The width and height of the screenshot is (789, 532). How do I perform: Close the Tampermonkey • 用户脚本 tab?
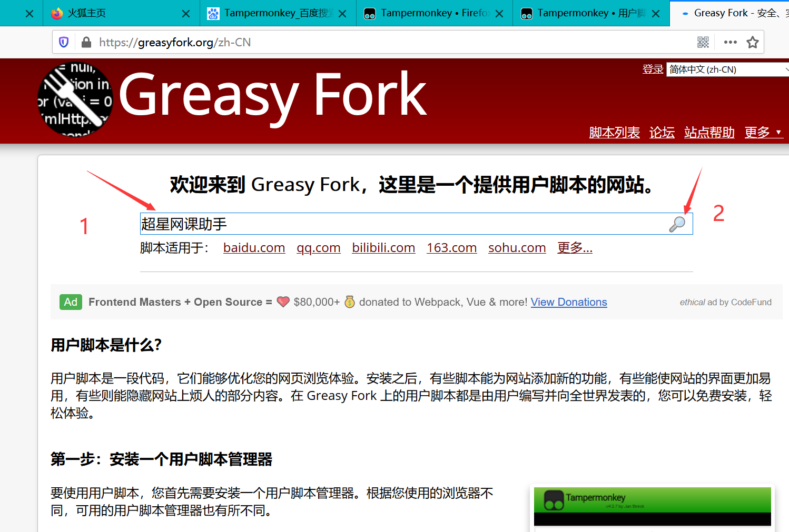(x=656, y=14)
